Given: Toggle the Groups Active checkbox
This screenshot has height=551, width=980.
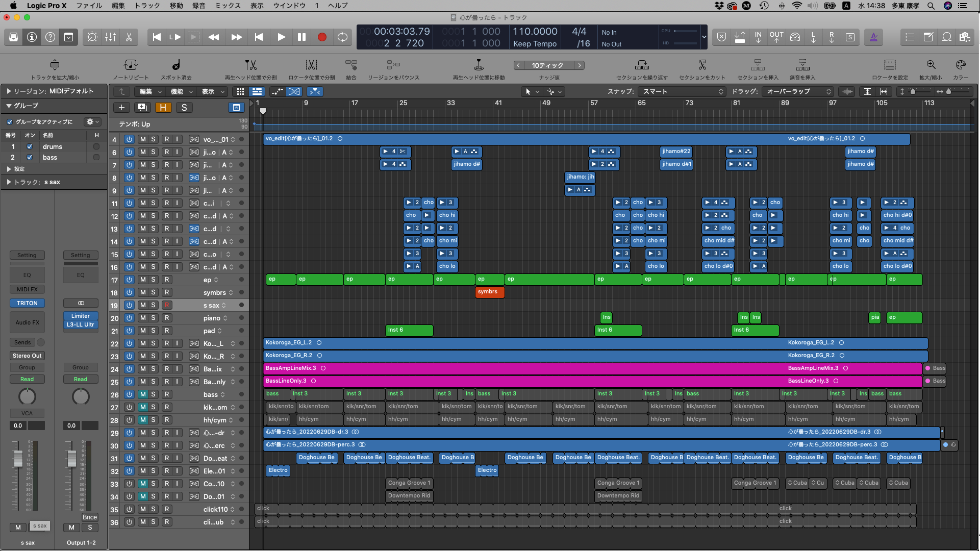Looking at the screenshot, I should [10, 122].
